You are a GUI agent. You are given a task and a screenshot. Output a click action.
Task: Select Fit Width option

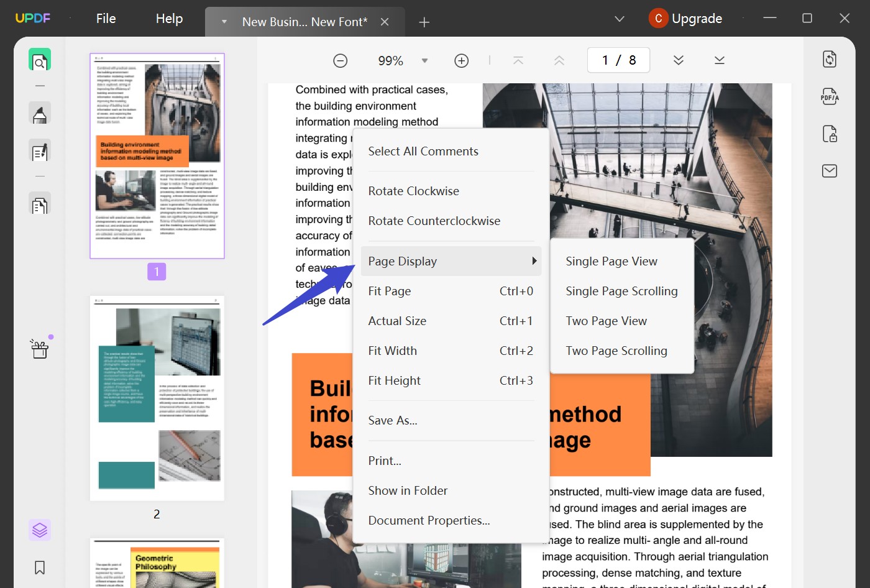pos(451,351)
